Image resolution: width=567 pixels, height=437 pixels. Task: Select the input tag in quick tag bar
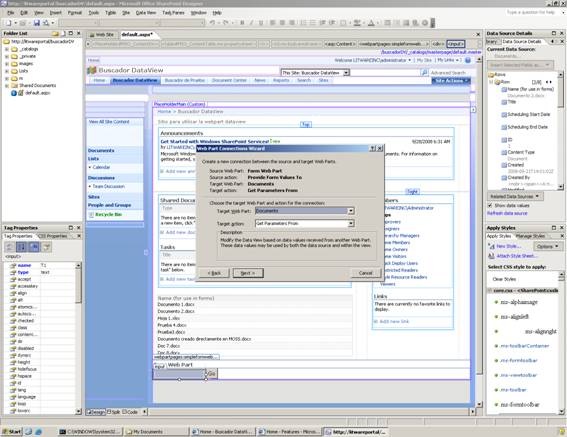[456, 44]
